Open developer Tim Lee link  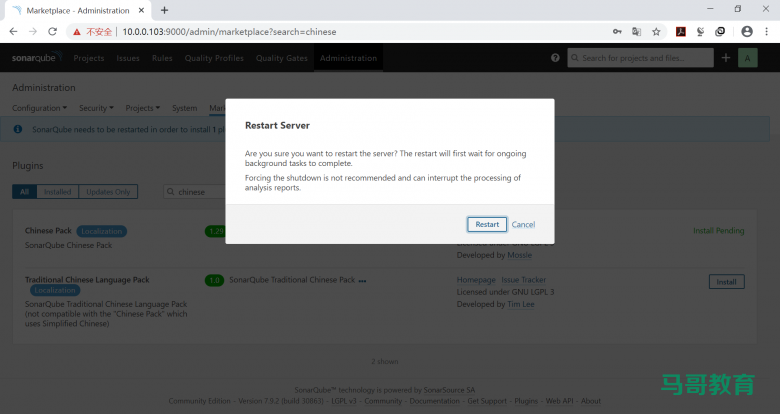pyautogui.click(x=521, y=304)
